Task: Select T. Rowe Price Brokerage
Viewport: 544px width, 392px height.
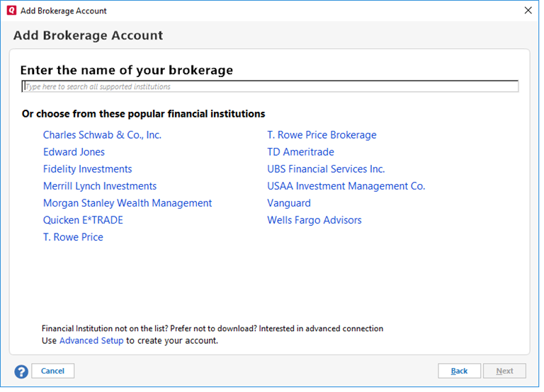Action: [322, 135]
